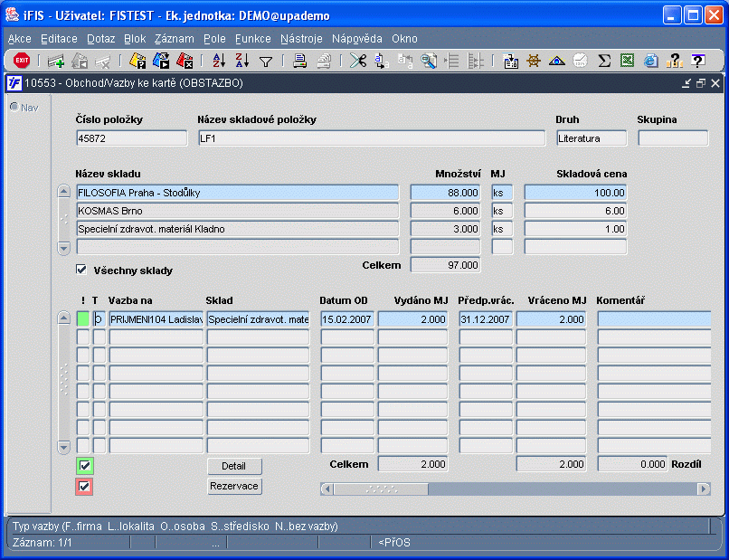Click the horizontal scrollbar right arrow
The width and height of the screenshot is (729, 560).
704,489
